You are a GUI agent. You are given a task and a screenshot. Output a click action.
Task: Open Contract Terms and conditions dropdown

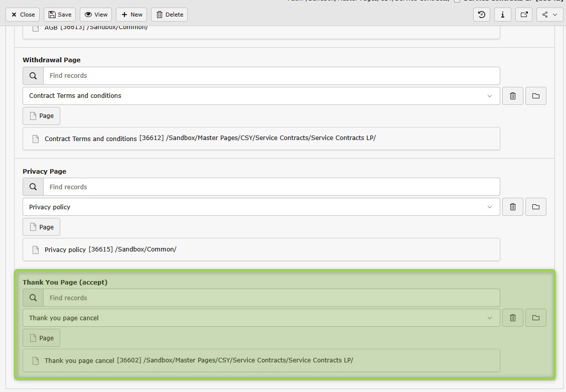(261, 96)
